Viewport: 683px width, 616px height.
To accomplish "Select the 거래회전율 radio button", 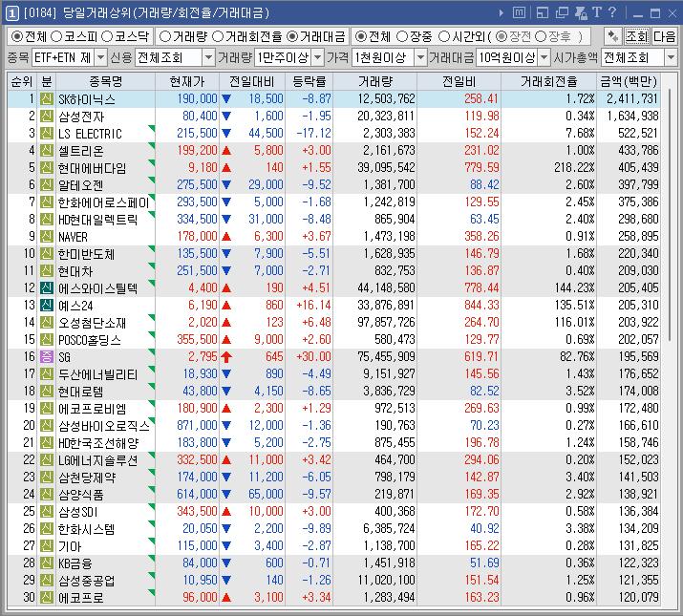I will [218, 36].
